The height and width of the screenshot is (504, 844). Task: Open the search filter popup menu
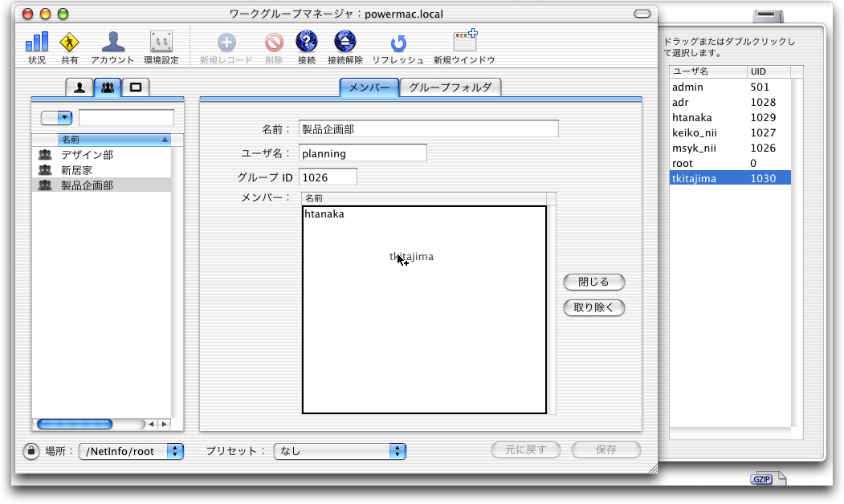[56, 118]
